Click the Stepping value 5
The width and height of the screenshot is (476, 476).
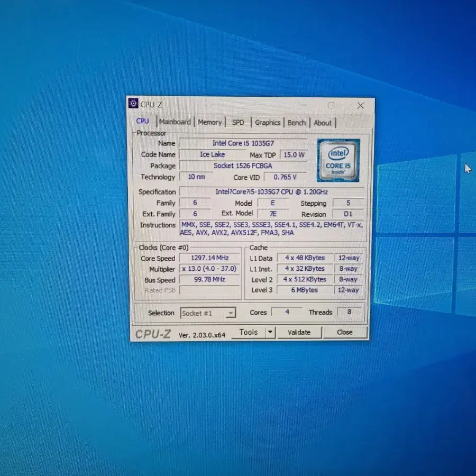348,203
